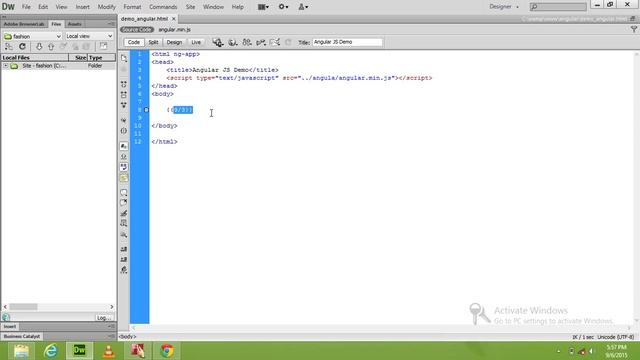Click the filter related files funnel icon

tap(634, 29)
